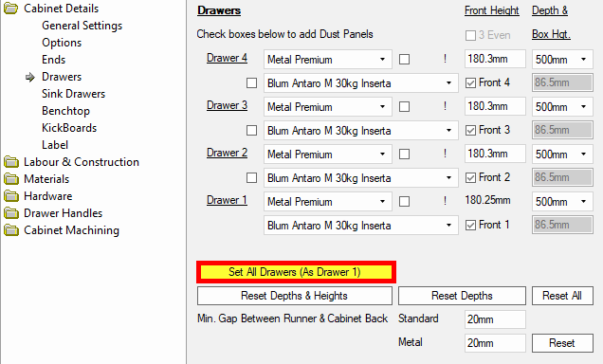Viewport: 603px width, 364px height.
Task: Click Set All Drawers (As Drawer 1) button
Action: (x=296, y=272)
